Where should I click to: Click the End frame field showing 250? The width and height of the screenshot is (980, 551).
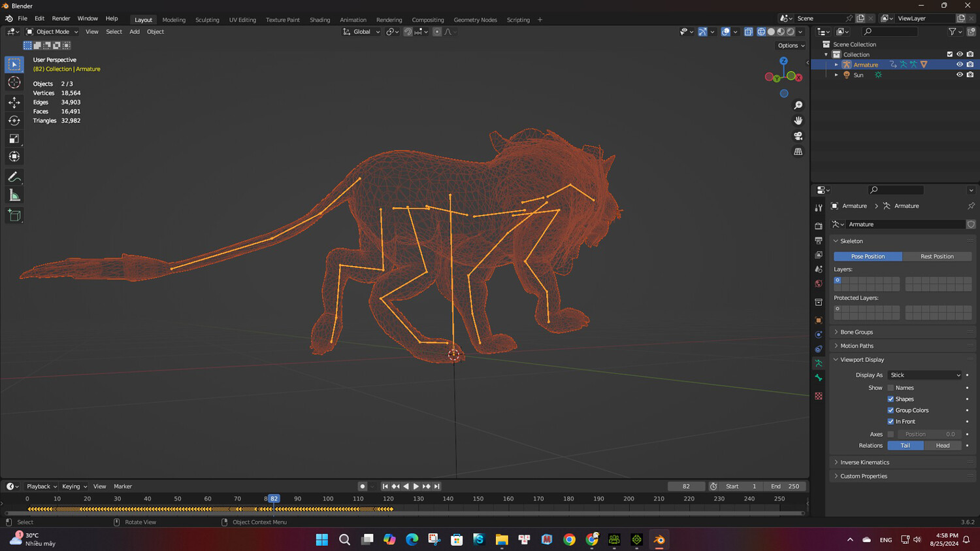(785, 486)
